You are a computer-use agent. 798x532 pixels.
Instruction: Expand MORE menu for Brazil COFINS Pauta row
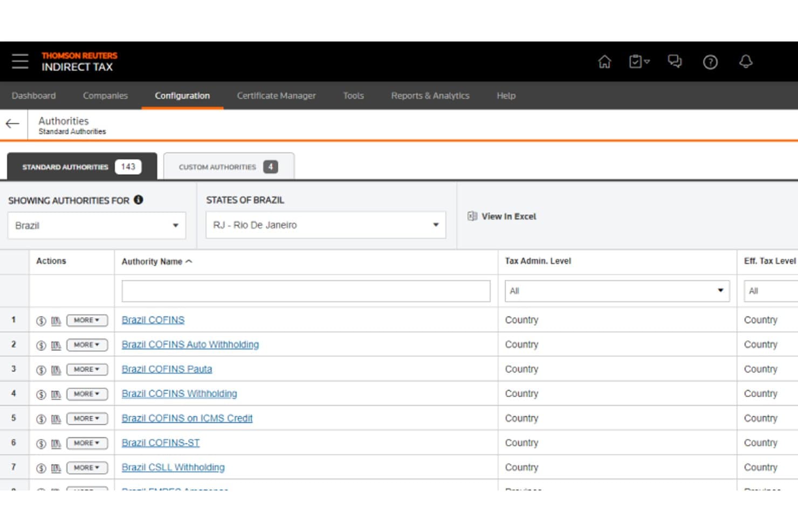87,369
